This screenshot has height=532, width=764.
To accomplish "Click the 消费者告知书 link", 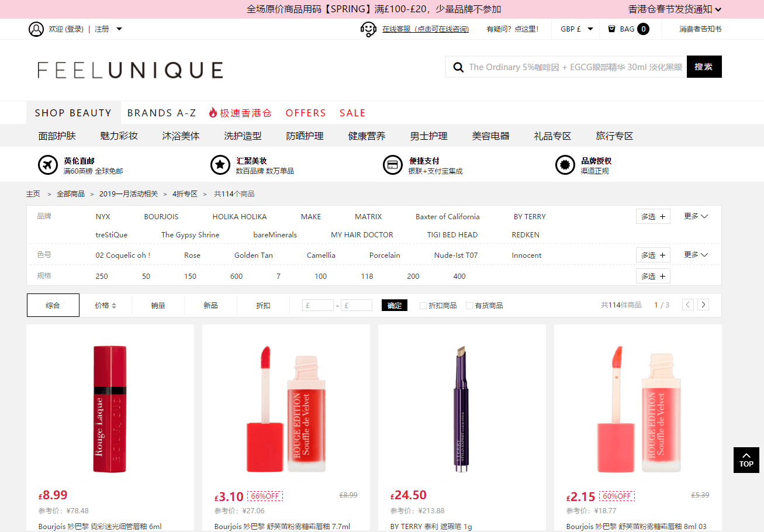I will [x=700, y=29].
